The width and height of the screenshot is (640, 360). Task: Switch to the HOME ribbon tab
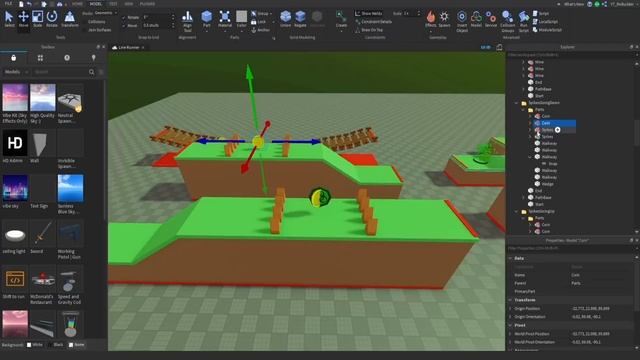[x=77, y=4]
